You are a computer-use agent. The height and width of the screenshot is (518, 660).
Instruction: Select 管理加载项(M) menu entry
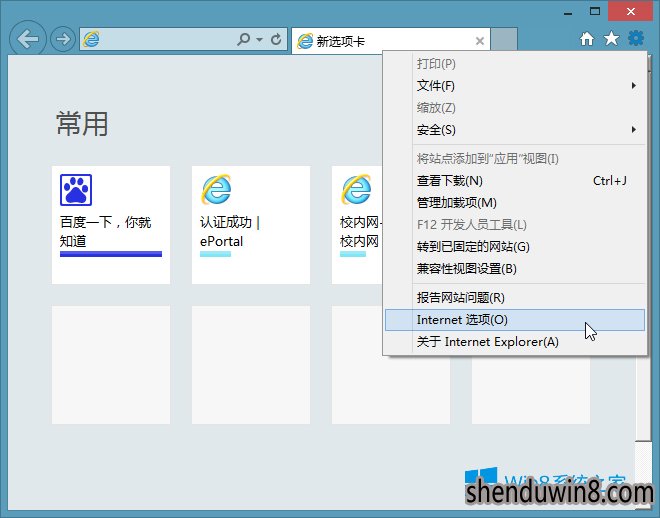click(515, 203)
